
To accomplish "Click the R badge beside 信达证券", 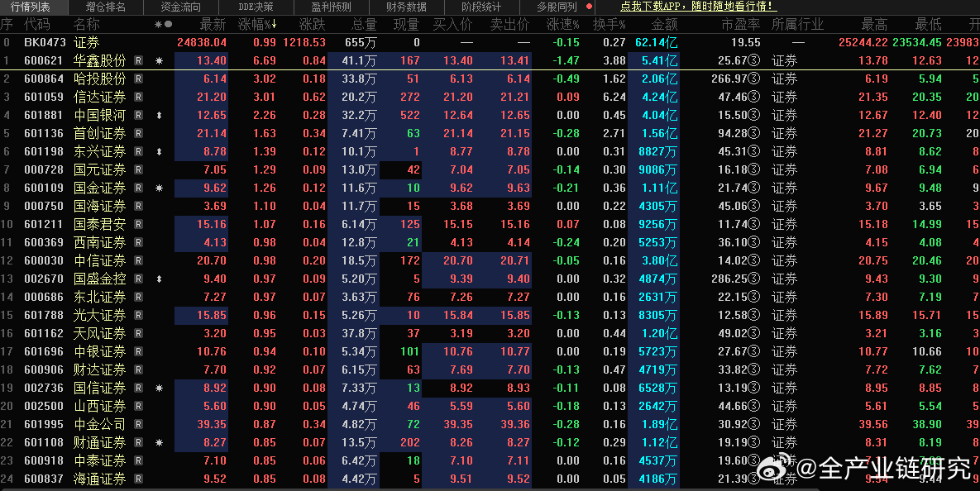I will [138, 97].
